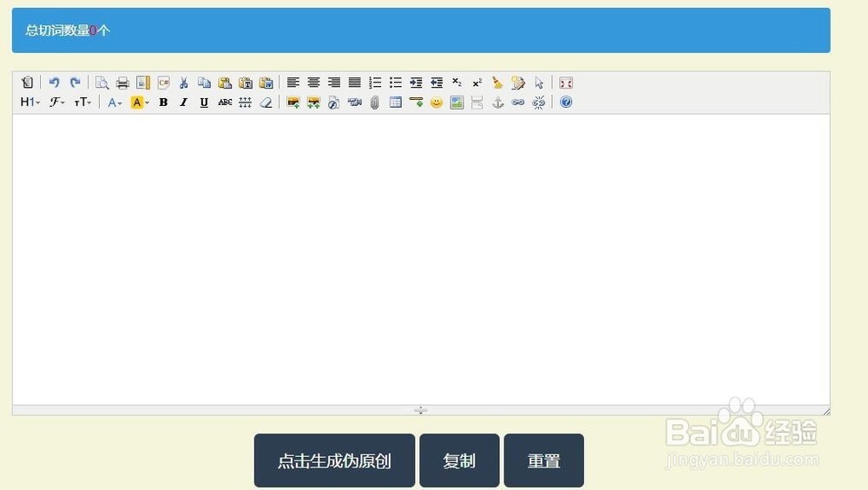The height and width of the screenshot is (490, 868).
Task: Insert an image
Action: (293, 102)
